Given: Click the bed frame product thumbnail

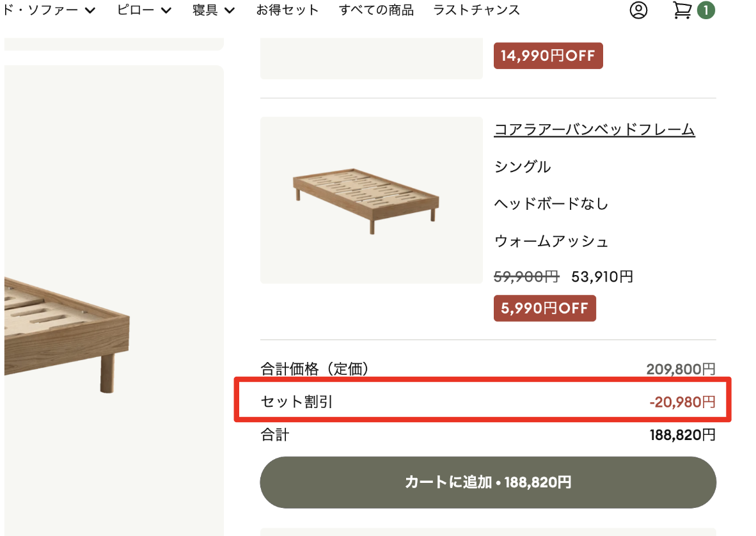Looking at the screenshot, I should pos(371,200).
